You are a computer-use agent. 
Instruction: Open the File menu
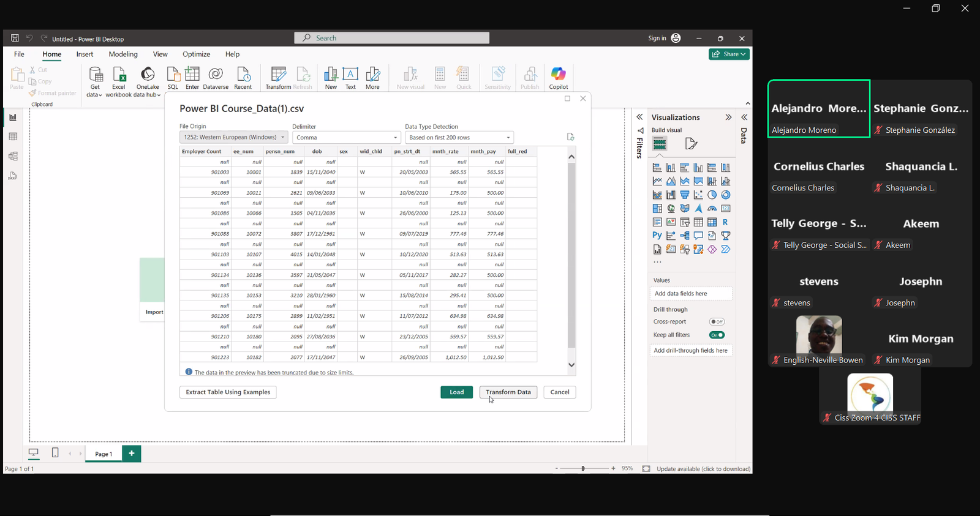click(x=19, y=54)
